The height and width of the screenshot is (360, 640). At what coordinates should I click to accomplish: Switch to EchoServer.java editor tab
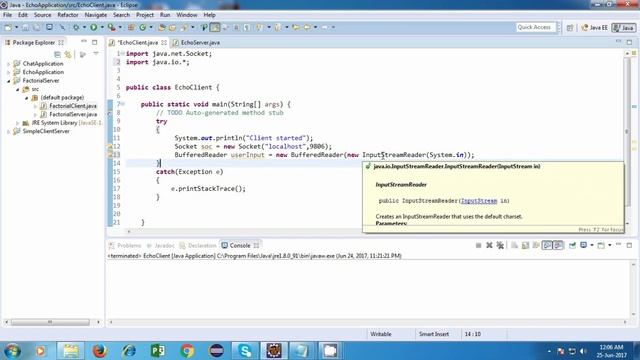tap(197, 42)
